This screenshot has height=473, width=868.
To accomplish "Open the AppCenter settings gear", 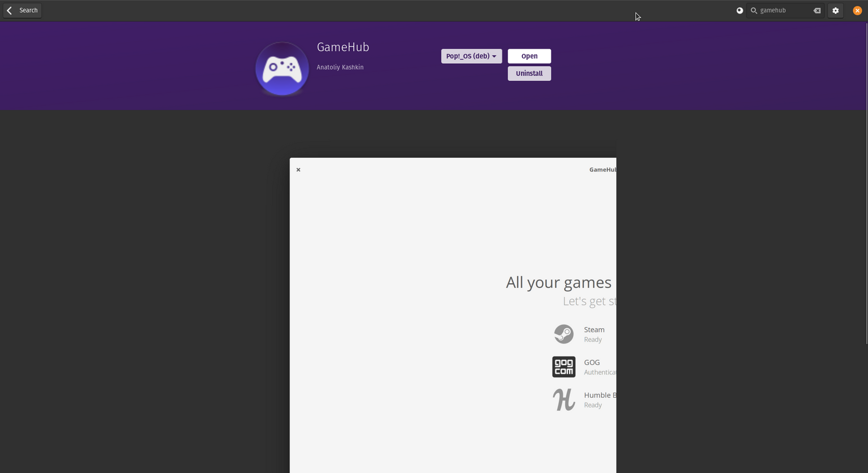I will 835,10.
